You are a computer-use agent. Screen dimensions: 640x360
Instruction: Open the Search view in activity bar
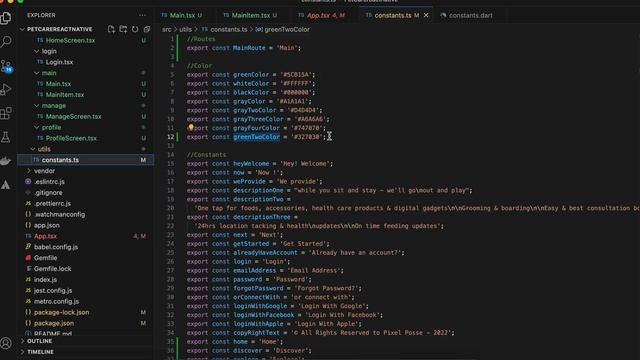click(6, 41)
